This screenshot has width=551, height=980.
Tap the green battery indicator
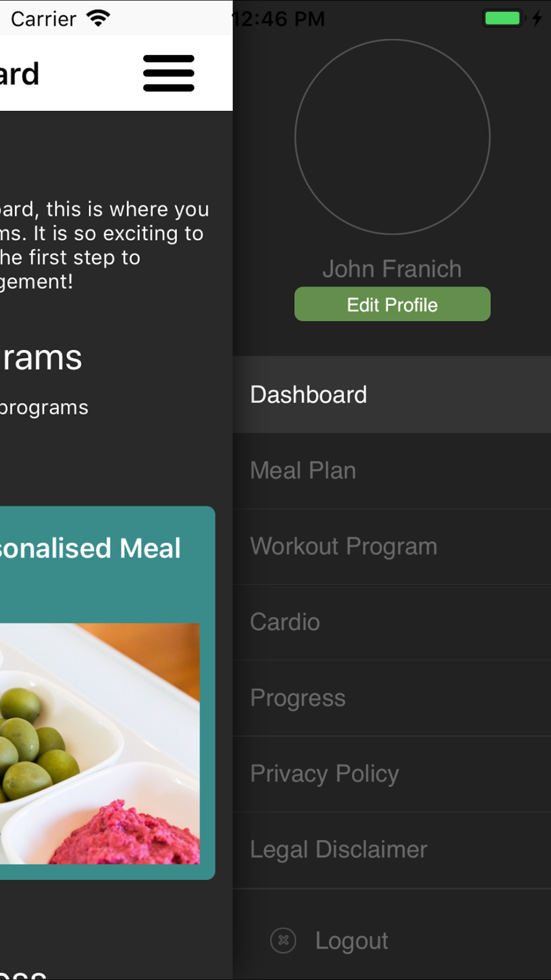coord(503,18)
